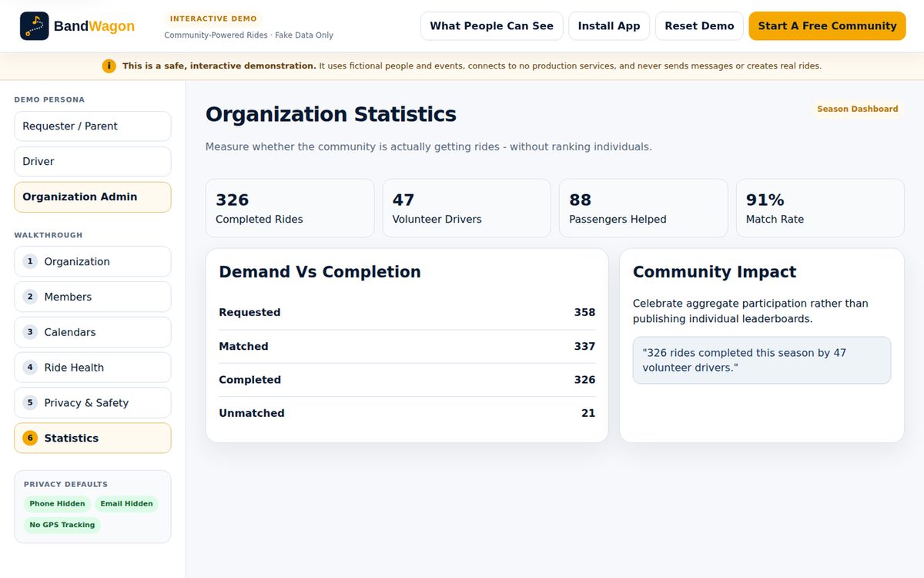Click the Unmatched row showing 21
The image size is (924, 578).
[407, 413]
